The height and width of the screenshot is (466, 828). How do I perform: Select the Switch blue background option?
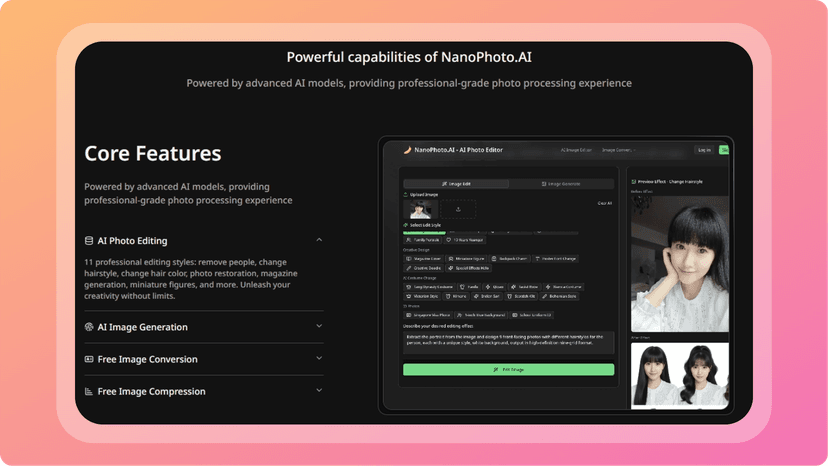point(482,315)
